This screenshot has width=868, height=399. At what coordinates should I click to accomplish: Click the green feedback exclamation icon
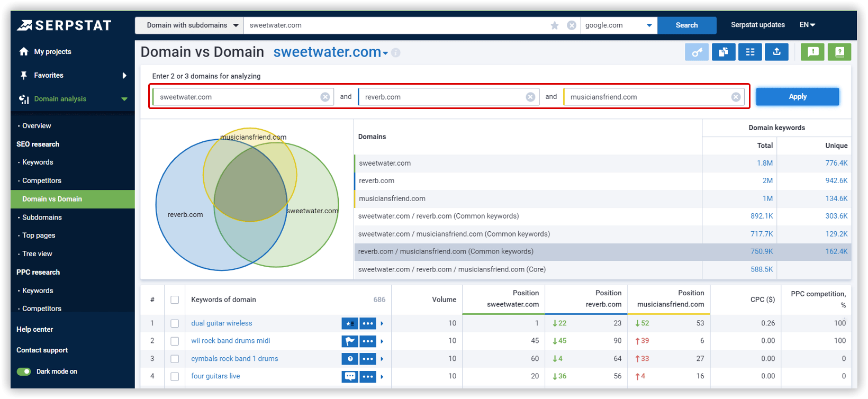[813, 52]
